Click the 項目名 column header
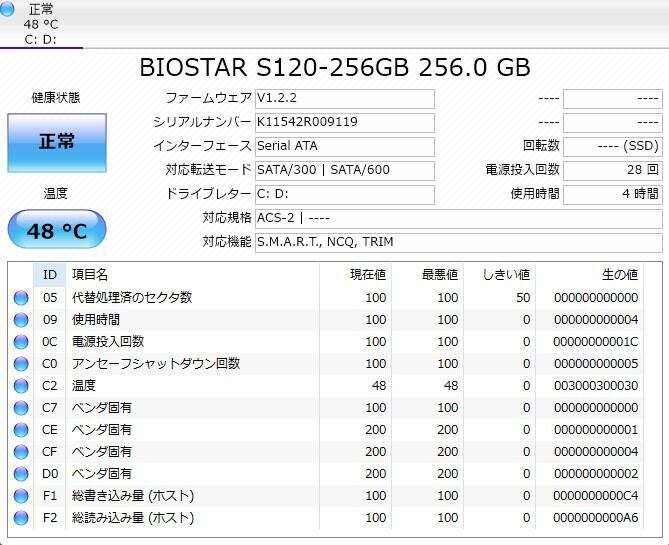Image resolution: width=669 pixels, height=545 pixels. pos(90,274)
